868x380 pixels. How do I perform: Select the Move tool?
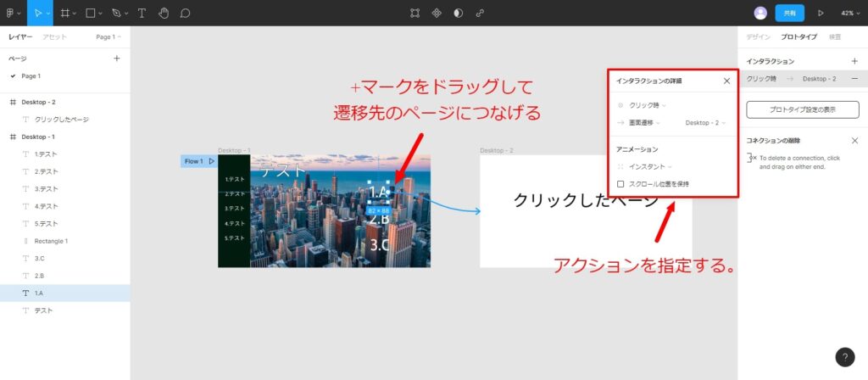37,13
